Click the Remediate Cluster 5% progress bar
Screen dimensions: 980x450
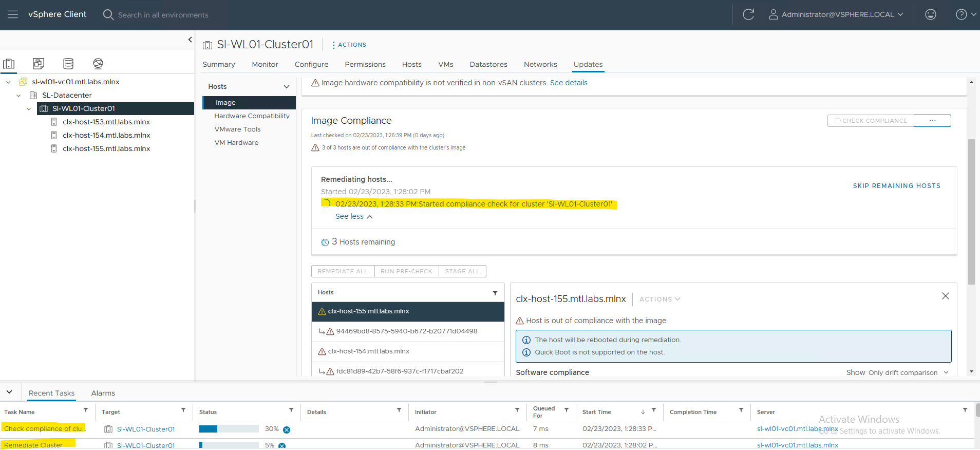[229, 445]
